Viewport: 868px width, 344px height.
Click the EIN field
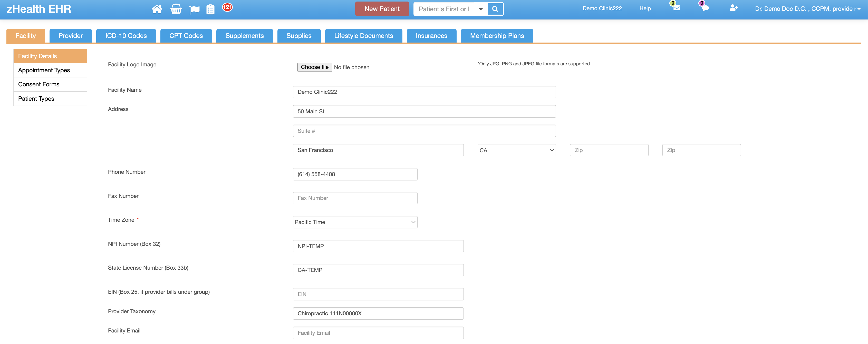378,294
